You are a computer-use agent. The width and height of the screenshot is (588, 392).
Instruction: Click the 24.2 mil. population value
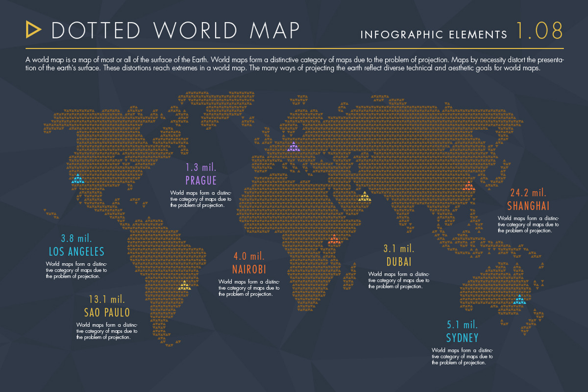coord(528,192)
